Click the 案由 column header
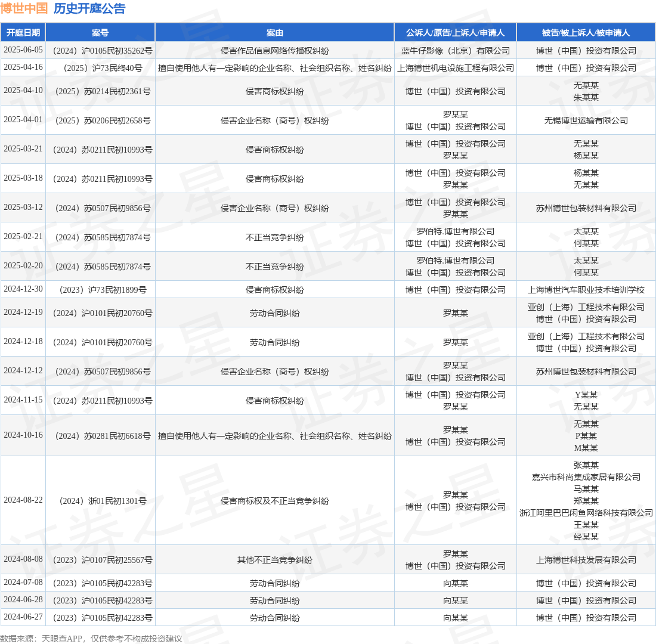Viewport: 656px width, 644px height. point(274,33)
